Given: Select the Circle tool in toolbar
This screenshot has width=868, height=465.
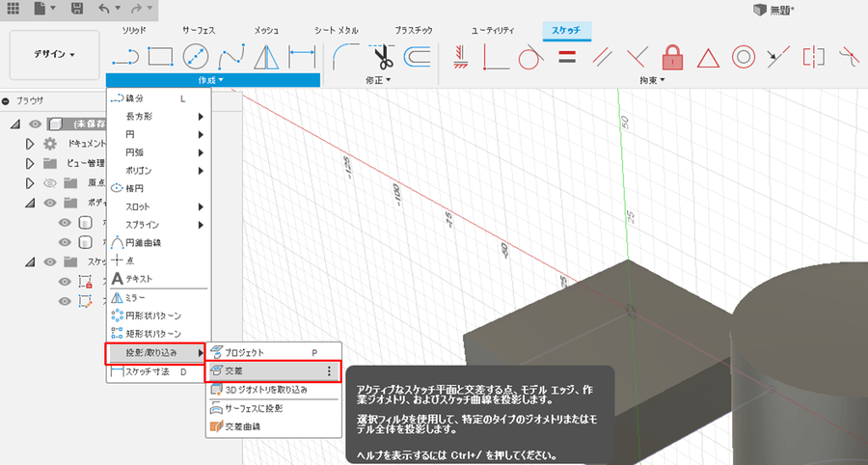Looking at the screenshot, I should coord(196,57).
